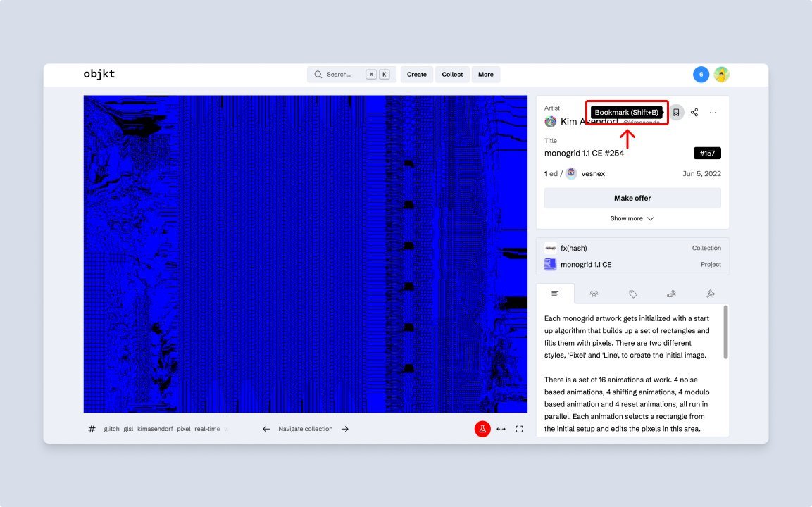Open the kimasendorf tag
Image resolution: width=812 pixels, height=507 pixels.
tap(155, 429)
